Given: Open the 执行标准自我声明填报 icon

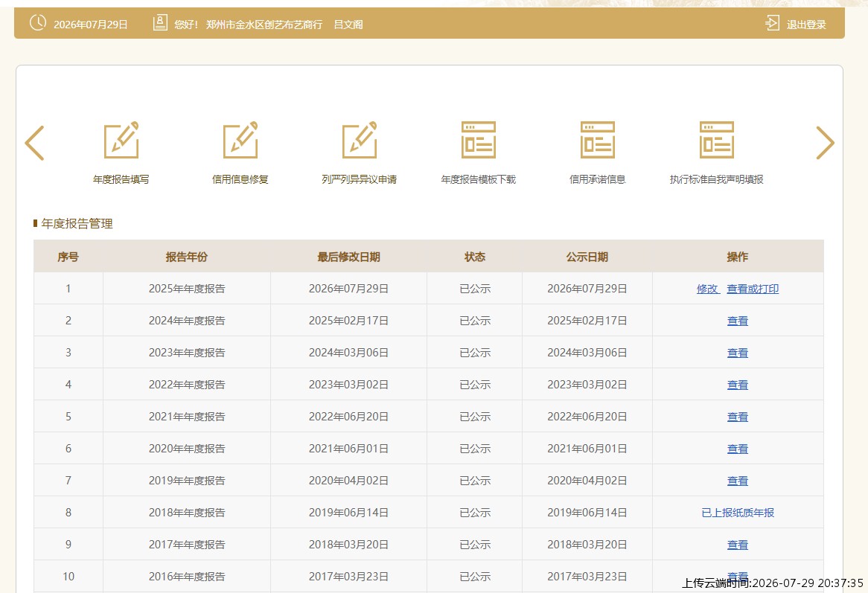Looking at the screenshot, I should tap(716, 140).
